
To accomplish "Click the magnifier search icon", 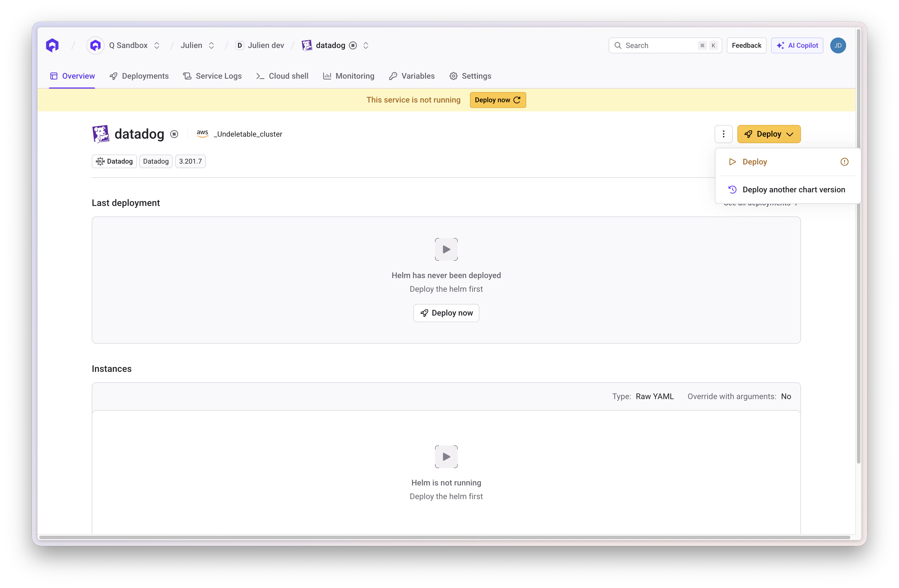I will pos(618,45).
